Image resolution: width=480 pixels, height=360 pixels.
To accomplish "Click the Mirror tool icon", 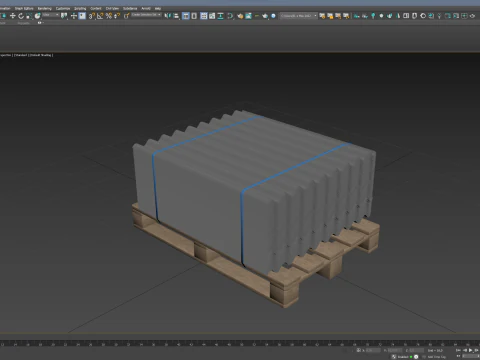I will coord(168,16).
